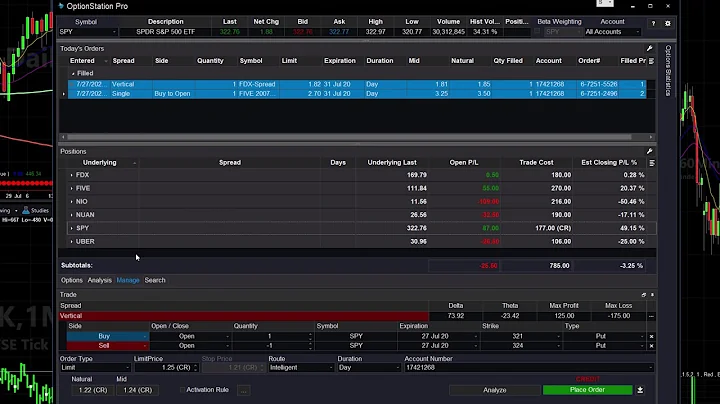Open the All Accounts dropdown
This screenshot has height=404, width=720.
pos(637,32)
